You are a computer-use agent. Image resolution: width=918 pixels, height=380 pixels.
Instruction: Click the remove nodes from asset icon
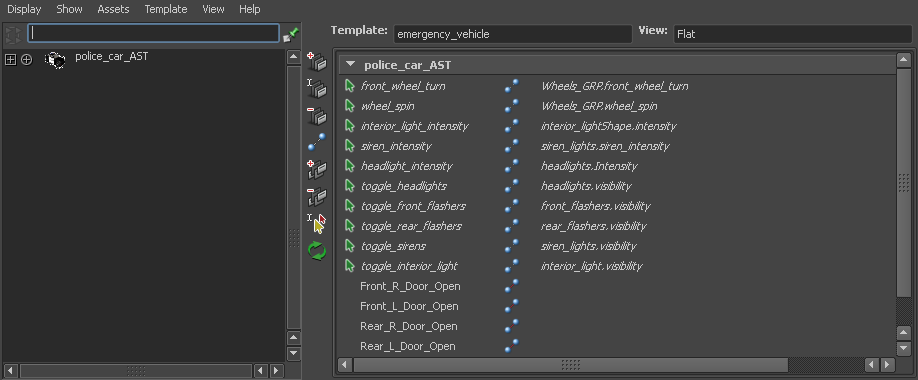317,196
